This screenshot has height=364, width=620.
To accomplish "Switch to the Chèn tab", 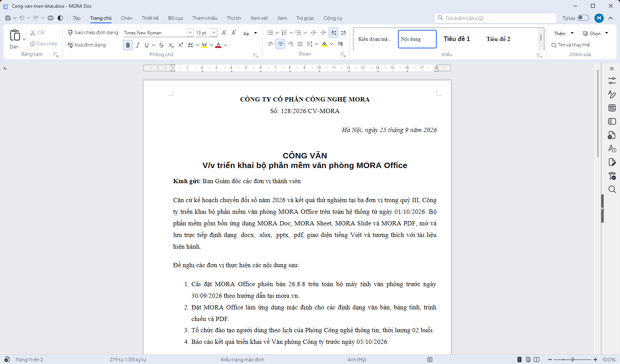I will [x=127, y=18].
